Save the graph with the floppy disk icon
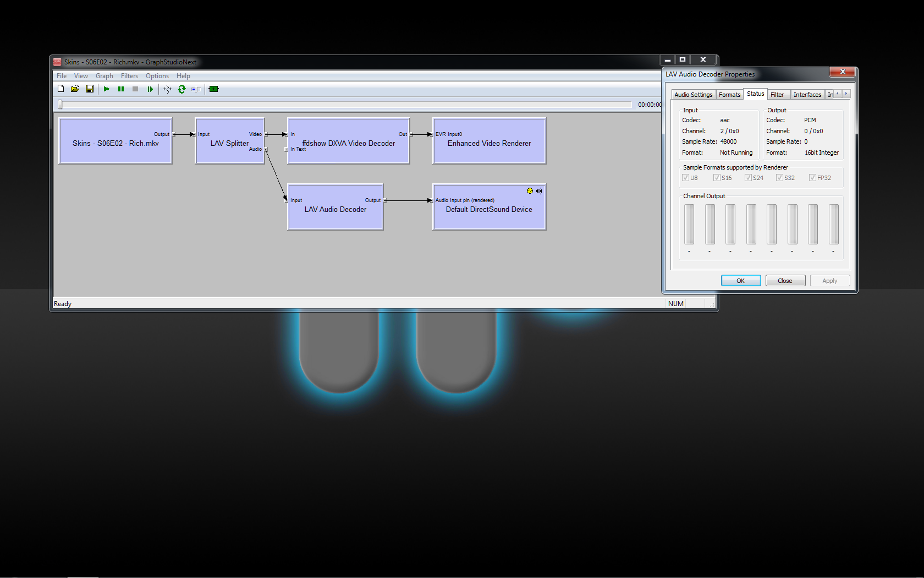Viewport: 924px width, 578px height. (x=89, y=89)
